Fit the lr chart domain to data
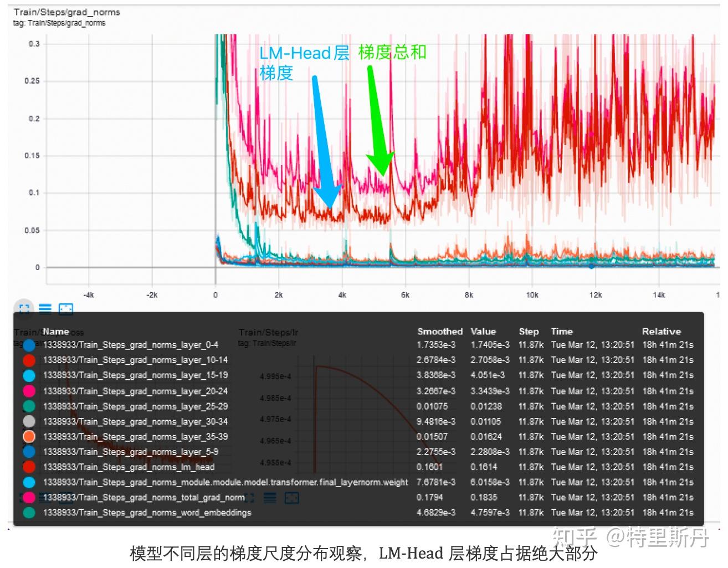 (293, 498)
